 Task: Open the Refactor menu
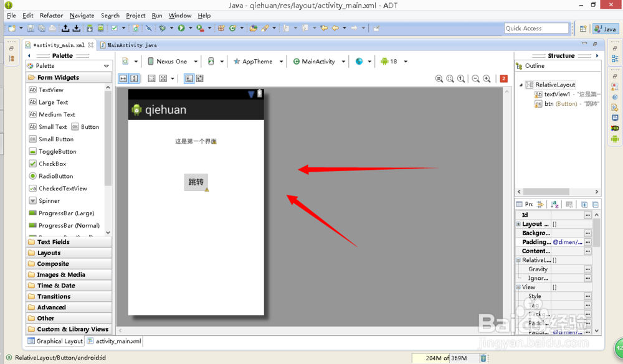click(51, 16)
